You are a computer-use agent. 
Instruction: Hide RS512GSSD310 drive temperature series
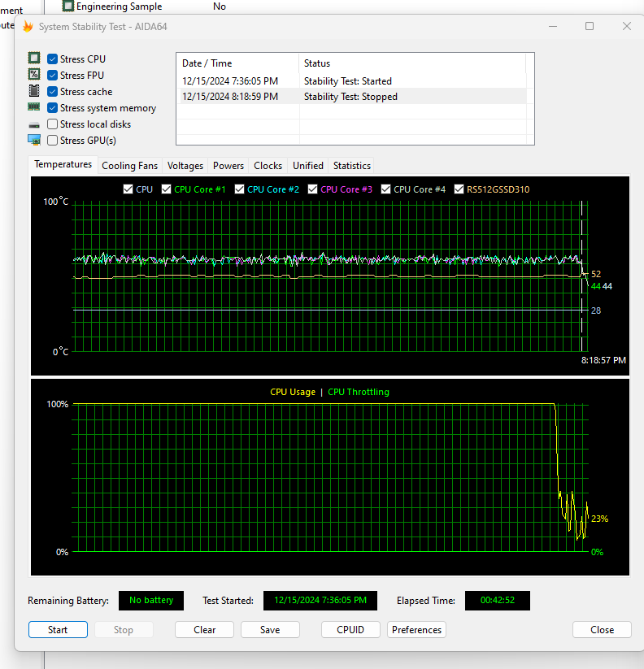pyautogui.click(x=459, y=189)
